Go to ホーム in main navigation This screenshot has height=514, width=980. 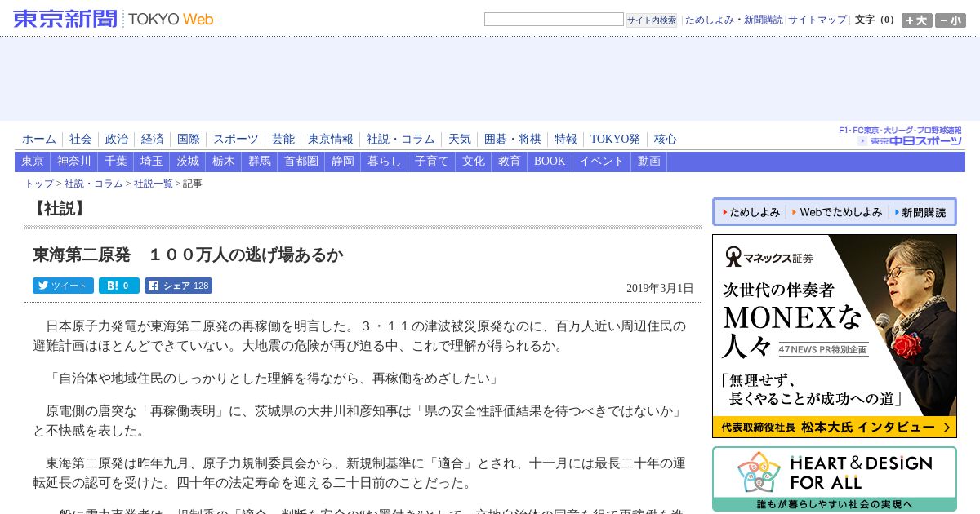(39, 140)
